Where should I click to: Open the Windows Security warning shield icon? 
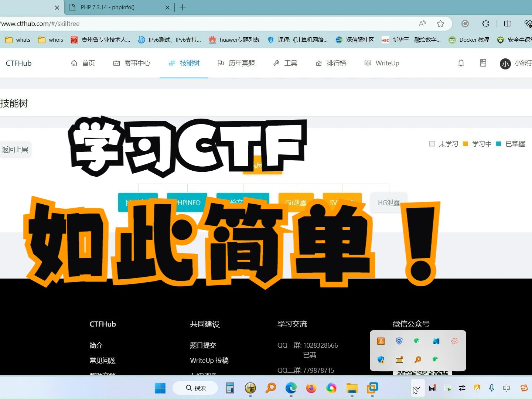tap(381, 359)
